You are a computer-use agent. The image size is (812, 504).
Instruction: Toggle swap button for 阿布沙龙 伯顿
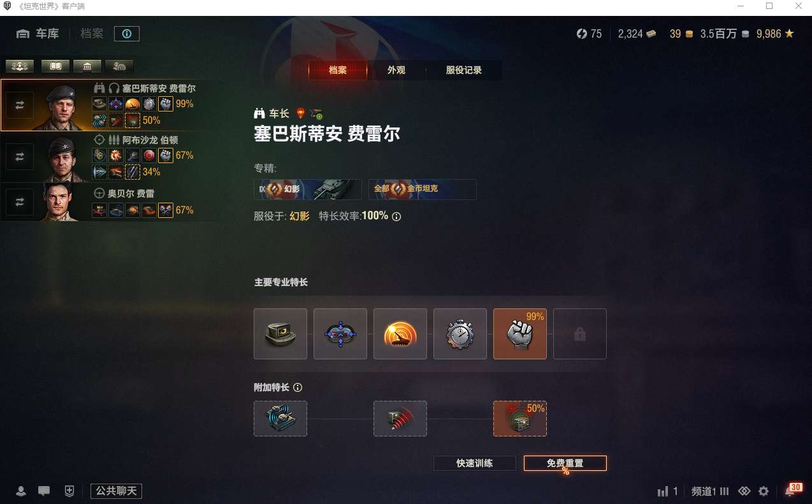point(20,157)
